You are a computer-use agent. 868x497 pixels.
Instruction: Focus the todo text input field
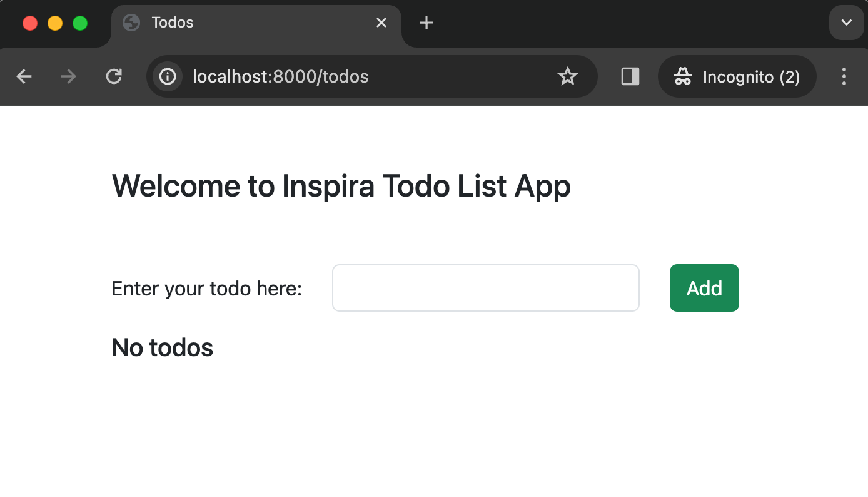pos(486,288)
